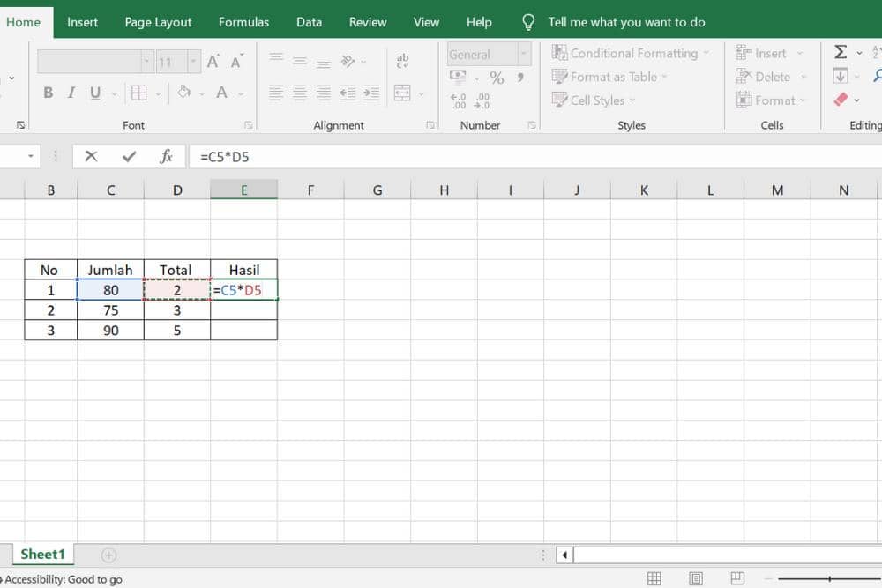Open the Formulas ribbon tab

(244, 22)
